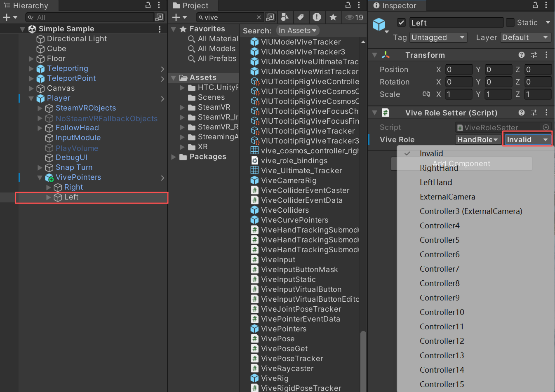Viewport: 555px width, 392px height.
Task: Click All Prefabs favorite search
Action: point(212,59)
